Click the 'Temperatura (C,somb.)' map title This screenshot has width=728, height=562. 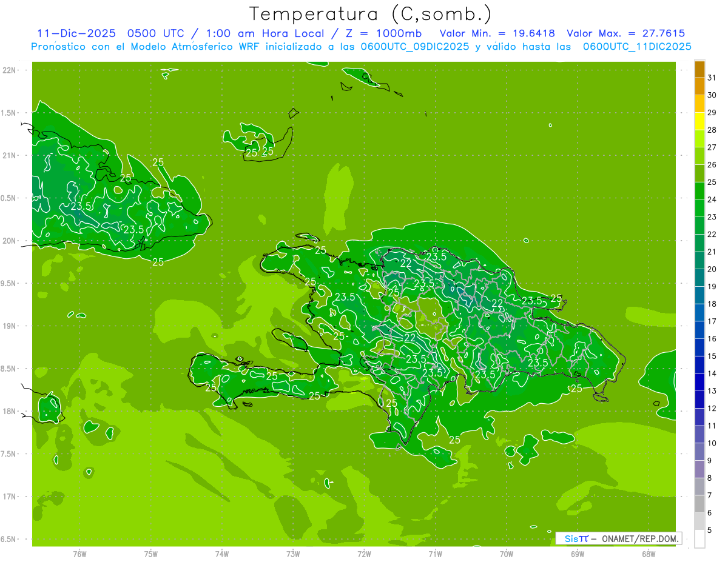[370, 15]
